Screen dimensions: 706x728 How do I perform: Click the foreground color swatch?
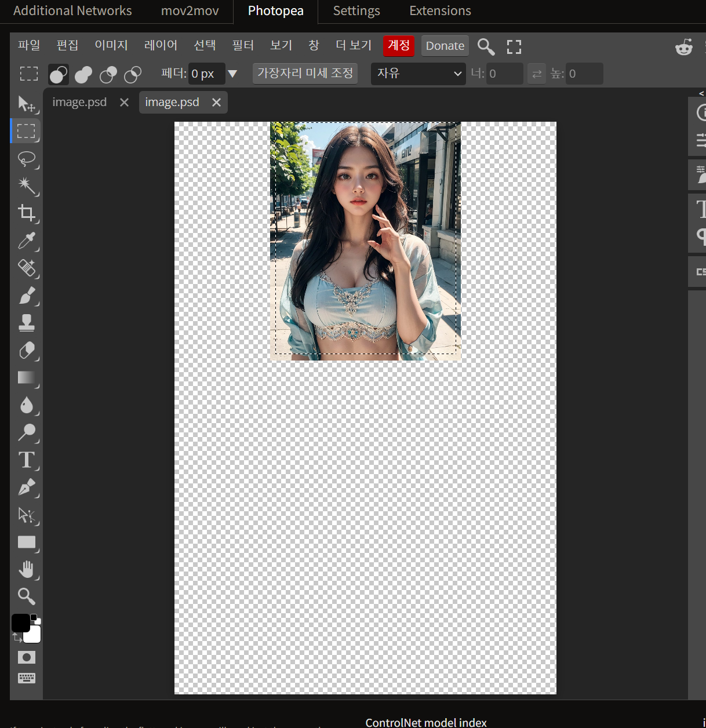(x=21, y=622)
